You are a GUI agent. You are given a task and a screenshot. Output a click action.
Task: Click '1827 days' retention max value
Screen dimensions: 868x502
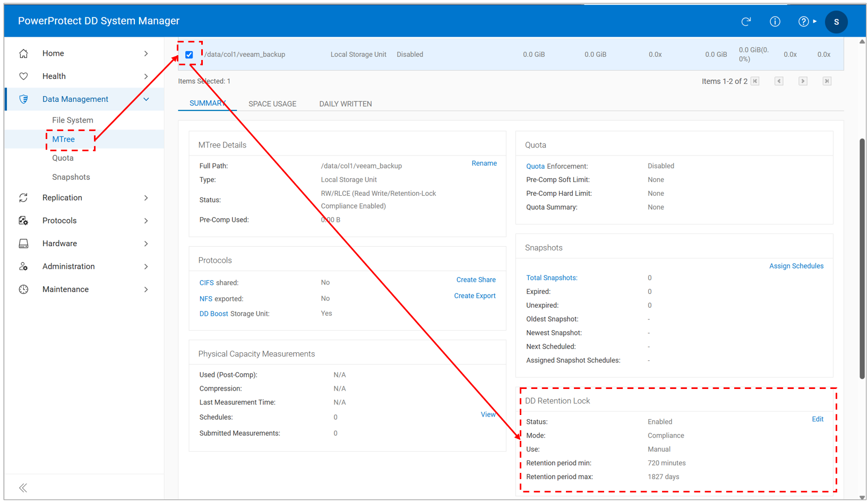point(664,477)
